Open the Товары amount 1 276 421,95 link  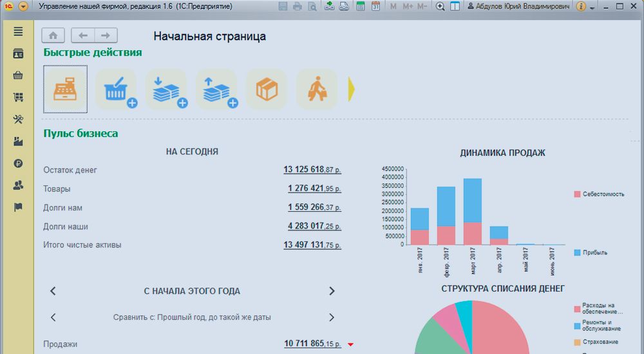pyautogui.click(x=314, y=189)
